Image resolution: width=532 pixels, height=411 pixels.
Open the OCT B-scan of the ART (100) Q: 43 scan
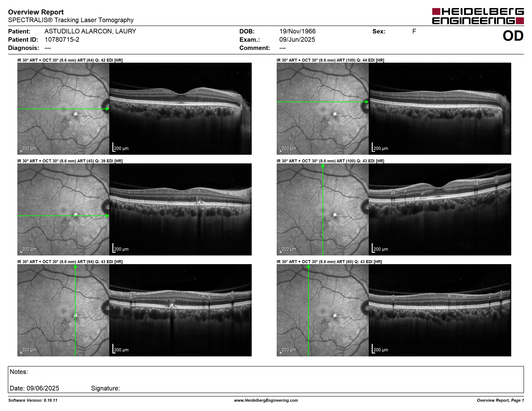pos(440,209)
